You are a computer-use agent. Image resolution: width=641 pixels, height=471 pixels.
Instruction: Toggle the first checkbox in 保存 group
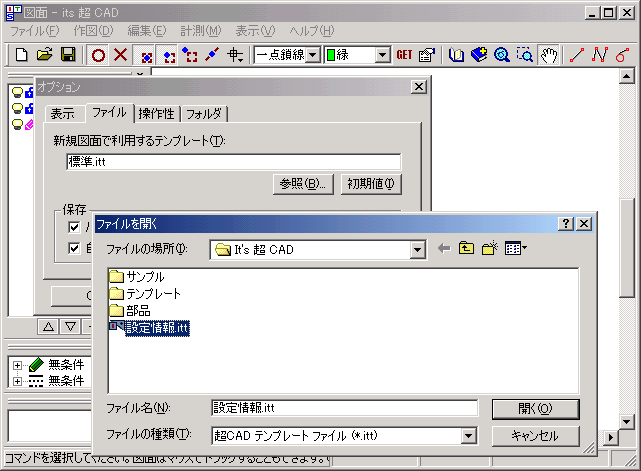[x=74, y=227]
